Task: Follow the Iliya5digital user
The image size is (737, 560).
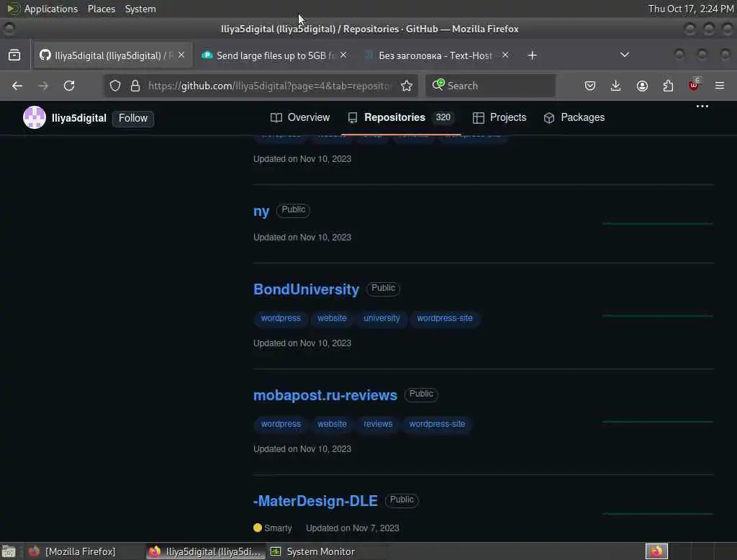Action: (133, 118)
